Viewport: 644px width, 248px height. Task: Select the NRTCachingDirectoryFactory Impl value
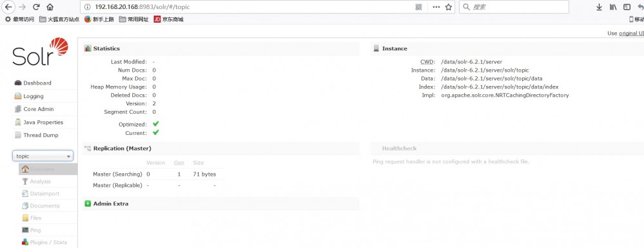tap(505, 95)
